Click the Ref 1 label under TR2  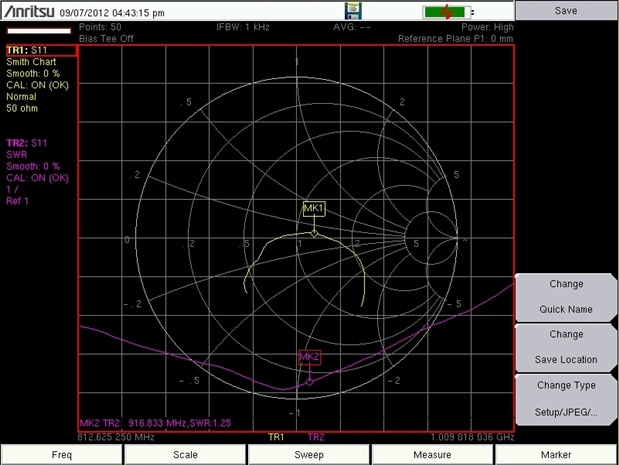tap(17, 201)
